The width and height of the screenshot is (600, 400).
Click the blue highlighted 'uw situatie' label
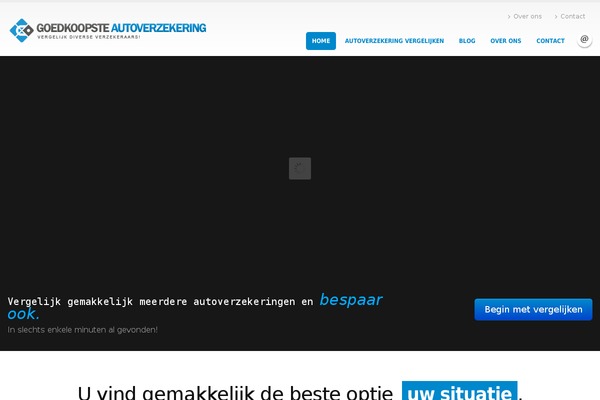[x=460, y=392]
